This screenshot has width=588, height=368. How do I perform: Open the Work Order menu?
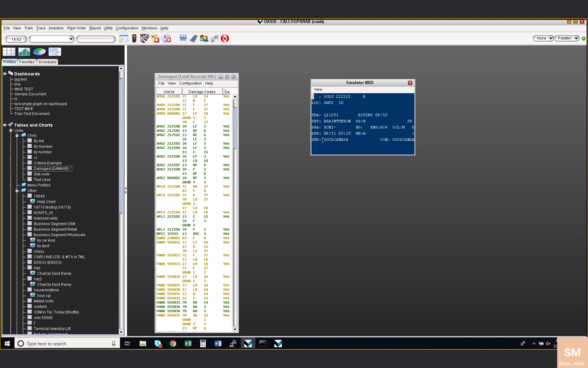pos(76,28)
